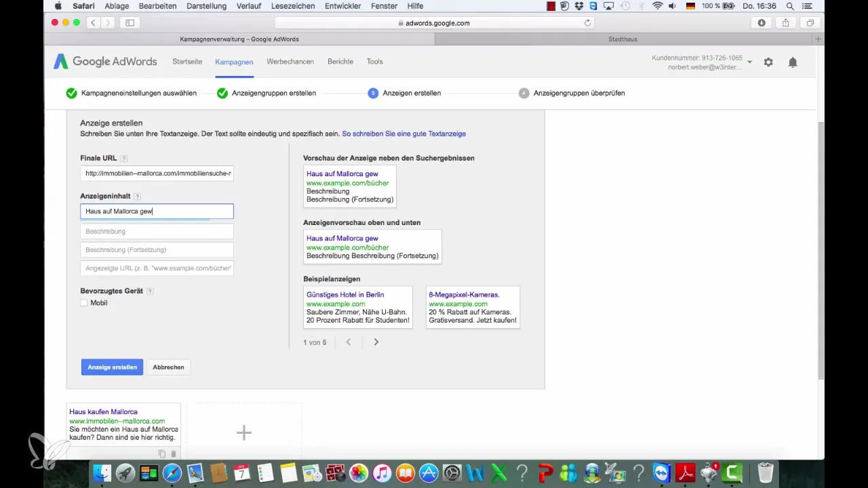Open TeamViewer from the dock
868x488 pixels.
tap(663, 472)
